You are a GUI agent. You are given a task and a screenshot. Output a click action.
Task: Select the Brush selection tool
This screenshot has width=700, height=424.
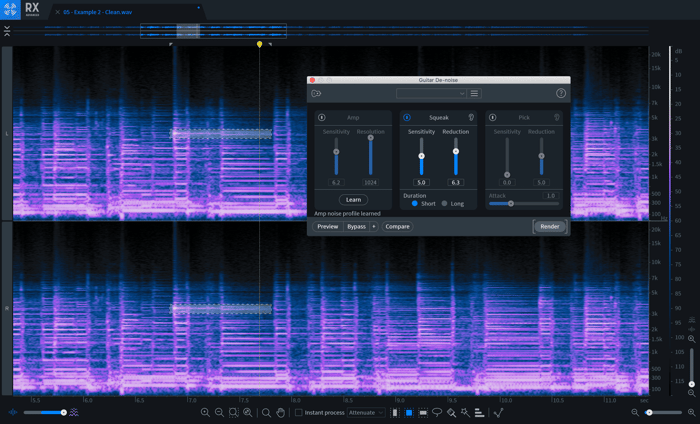pyautogui.click(x=451, y=413)
